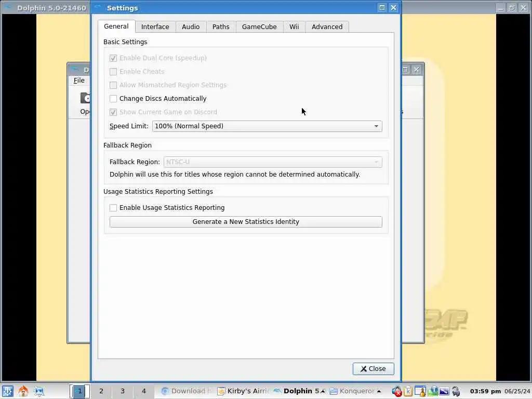The image size is (532, 399).
Task: Switch to virtual desktop 4
Action: click(144, 391)
